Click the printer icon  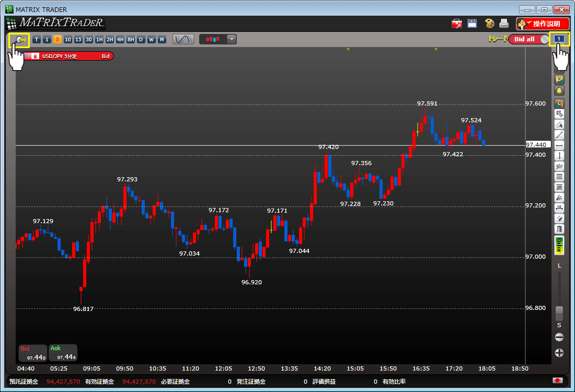pyautogui.click(x=504, y=24)
